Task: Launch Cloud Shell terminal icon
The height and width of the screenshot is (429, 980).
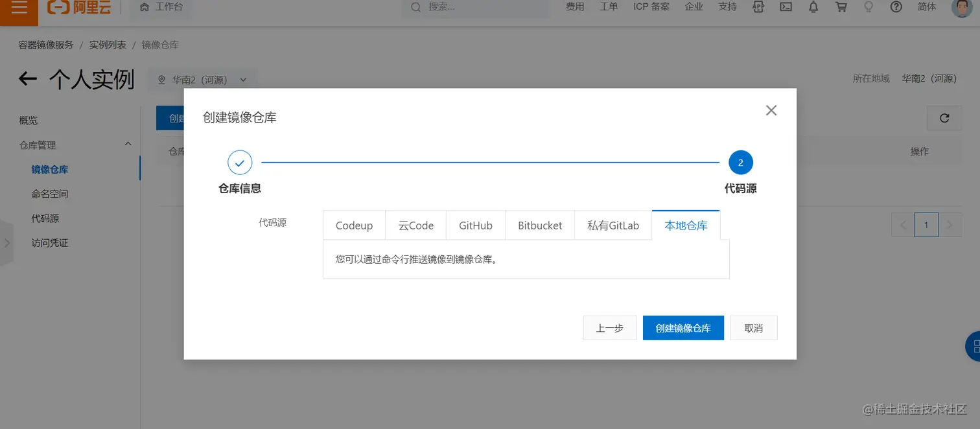Action: (786, 7)
